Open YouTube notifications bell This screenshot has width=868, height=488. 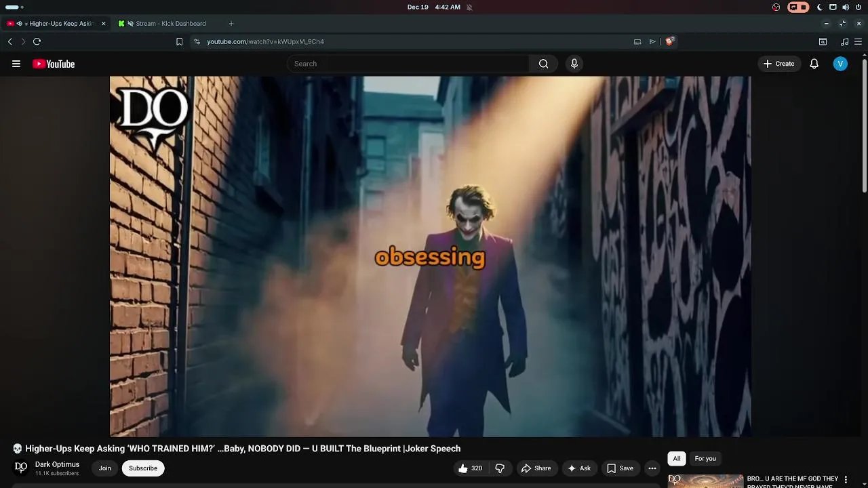click(x=814, y=64)
